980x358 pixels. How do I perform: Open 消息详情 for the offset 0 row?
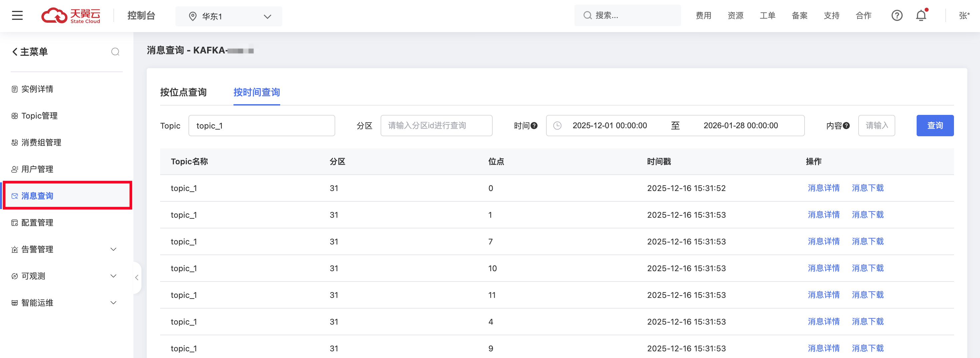point(823,188)
